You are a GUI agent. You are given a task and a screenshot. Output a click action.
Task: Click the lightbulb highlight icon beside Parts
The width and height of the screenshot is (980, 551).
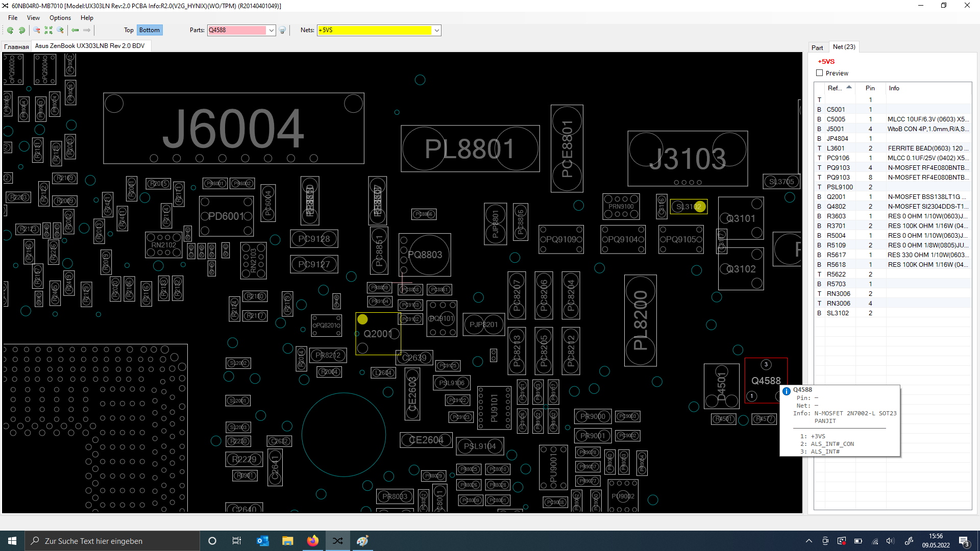point(282,31)
